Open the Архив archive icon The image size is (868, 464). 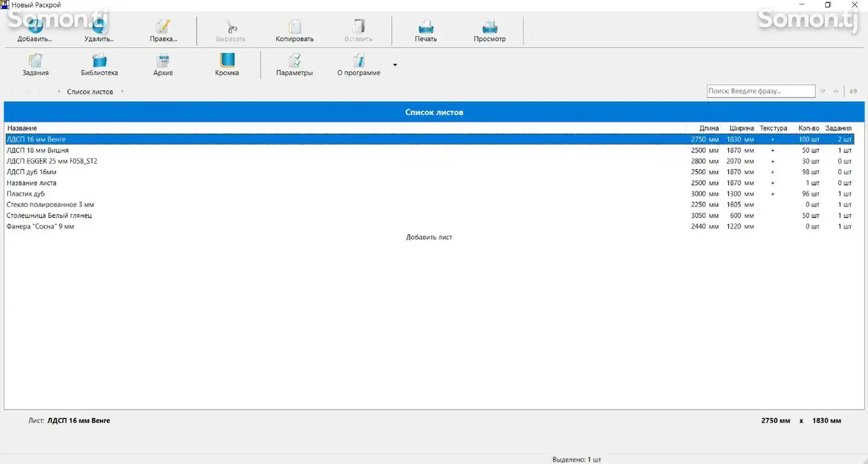[x=163, y=60]
